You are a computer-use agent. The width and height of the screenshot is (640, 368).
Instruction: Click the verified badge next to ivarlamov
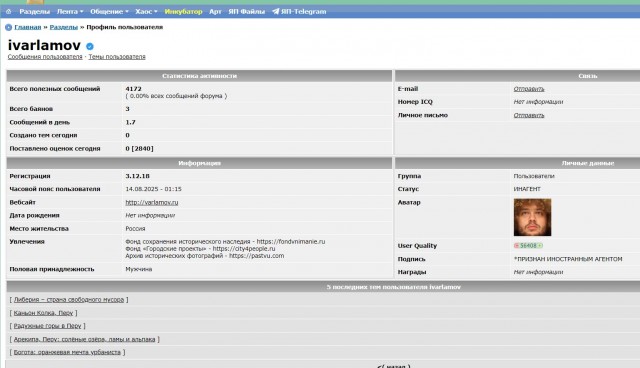point(90,46)
